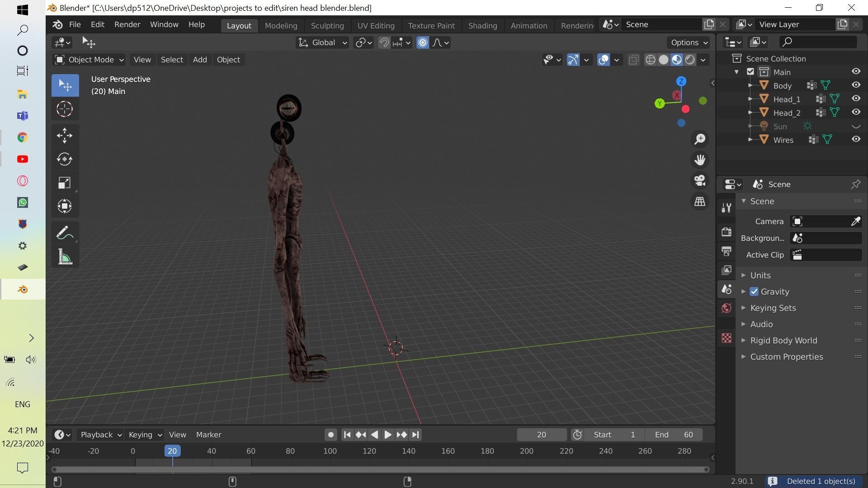Select the Measure tool
This screenshot has height=488, width=868.
pos(65,257)
